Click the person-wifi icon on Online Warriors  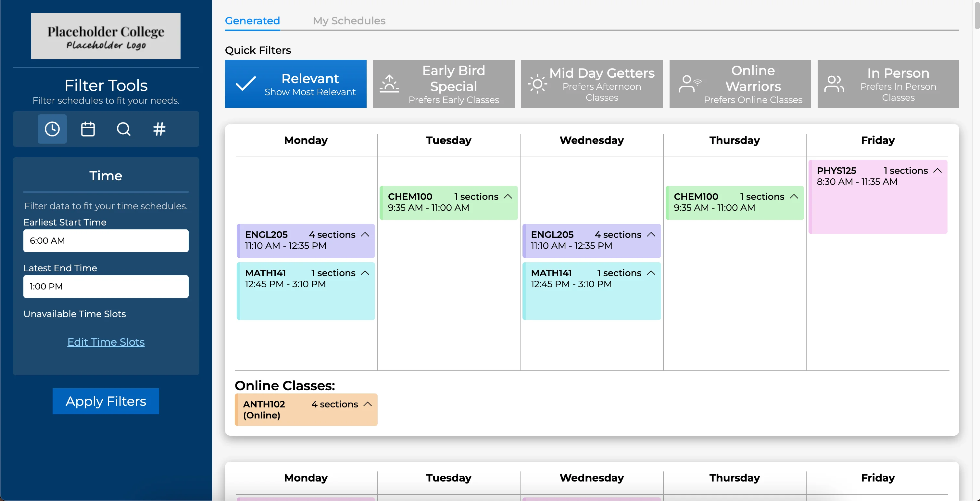pyautogui.click(x=690, y=84)
